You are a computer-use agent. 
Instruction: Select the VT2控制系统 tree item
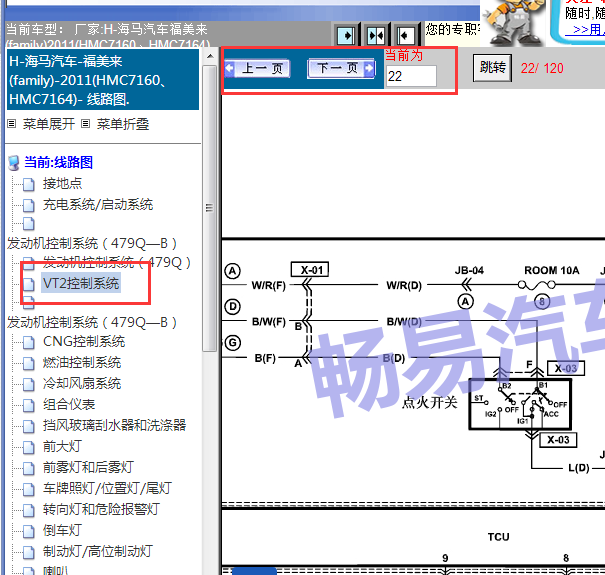coord(81,283)
